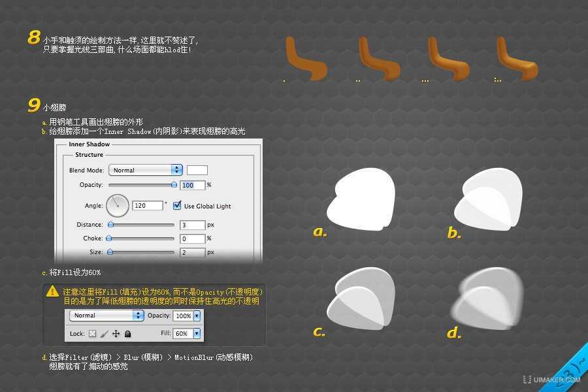Select the lock image pixels brush icon
Image resolution: width=588 pixels, height=392 pixels.
[x=104, y=333]
